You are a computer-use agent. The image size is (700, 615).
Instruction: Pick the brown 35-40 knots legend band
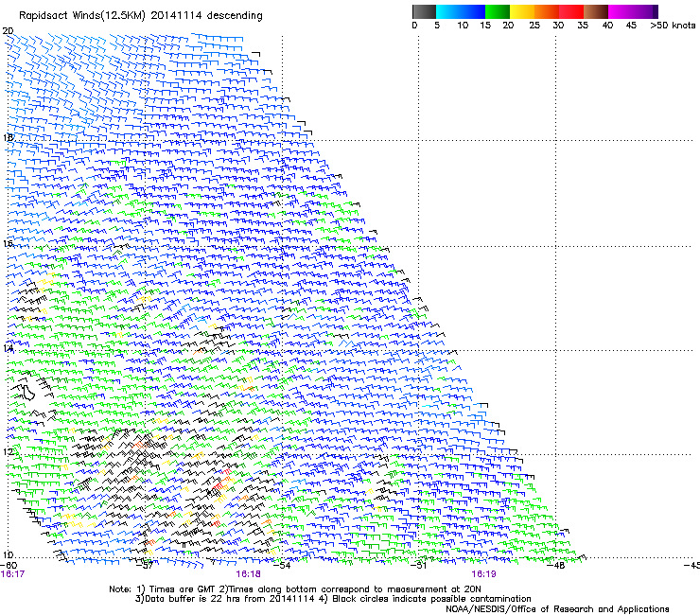[596, 11]
